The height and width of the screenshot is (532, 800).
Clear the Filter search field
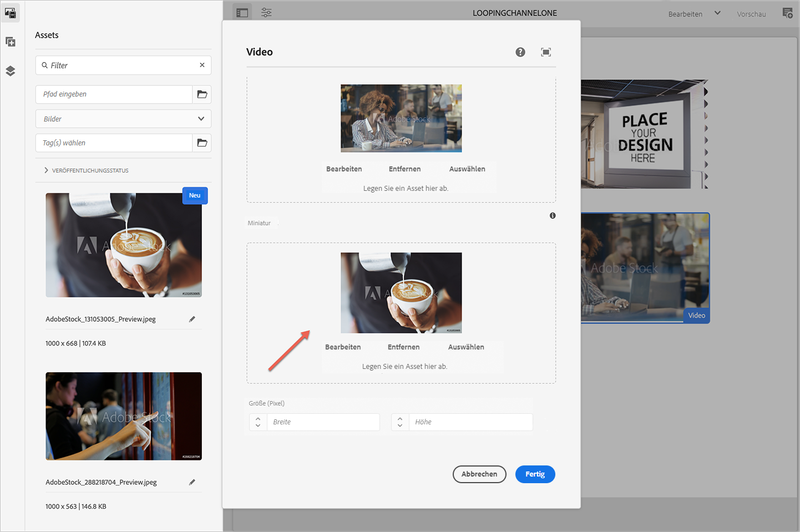pos(202,65)
